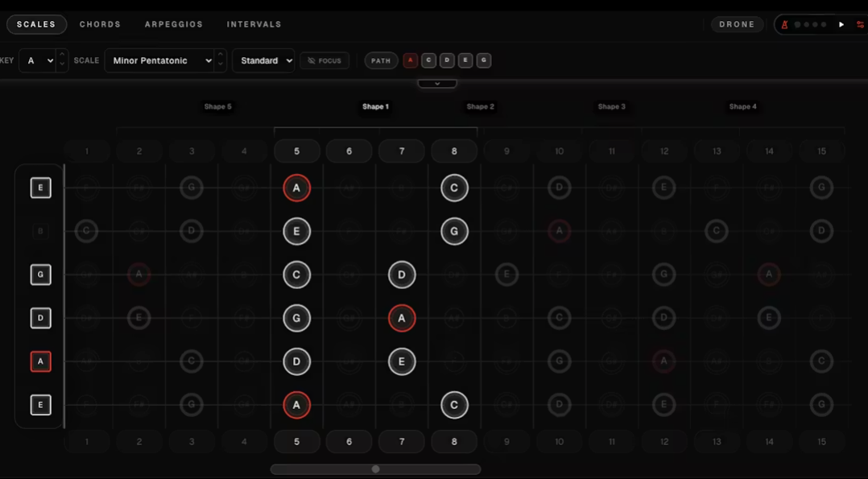The image size is (868, 479).
Task: Disable the highlighted A note toggle
Action: point(409,60)
